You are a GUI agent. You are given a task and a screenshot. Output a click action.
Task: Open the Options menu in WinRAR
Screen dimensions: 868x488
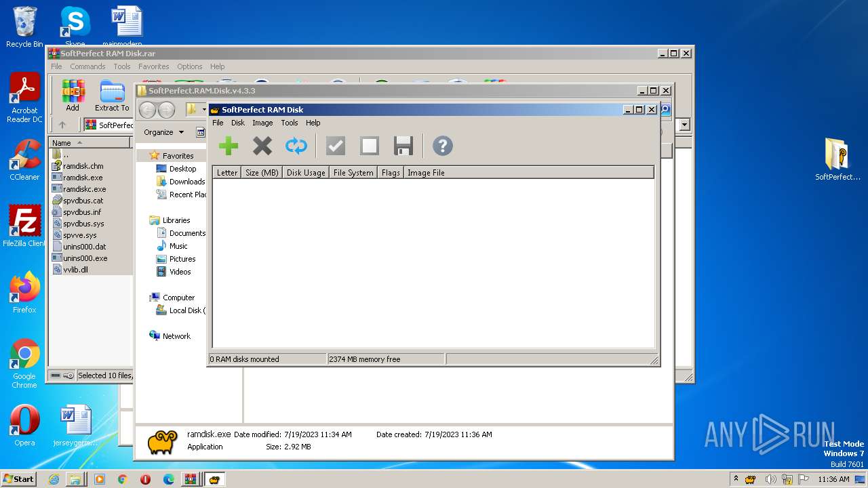point(190,66)
